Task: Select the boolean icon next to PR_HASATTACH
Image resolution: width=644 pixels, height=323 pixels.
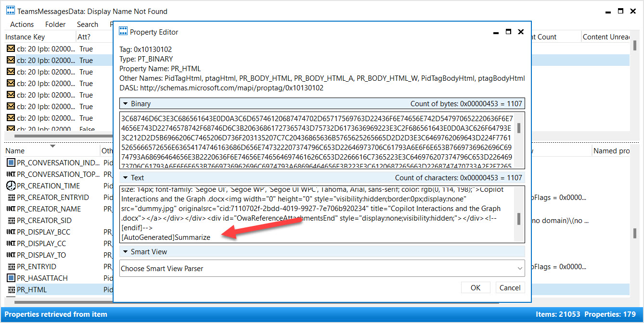Action: click(11, 278)
